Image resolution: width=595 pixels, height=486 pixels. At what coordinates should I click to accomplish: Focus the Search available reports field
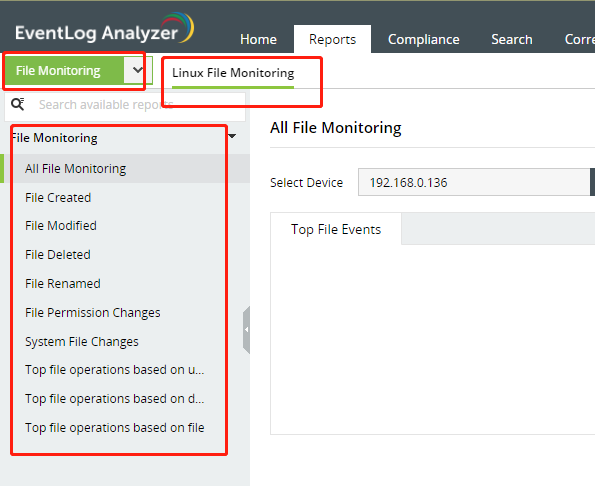[125, 104]
